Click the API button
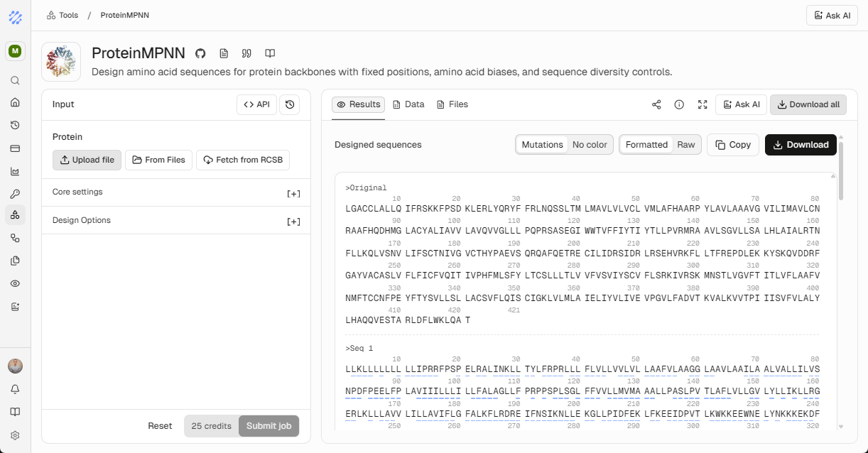This screenshot has width=868, height=453. (x=256, y=104)
